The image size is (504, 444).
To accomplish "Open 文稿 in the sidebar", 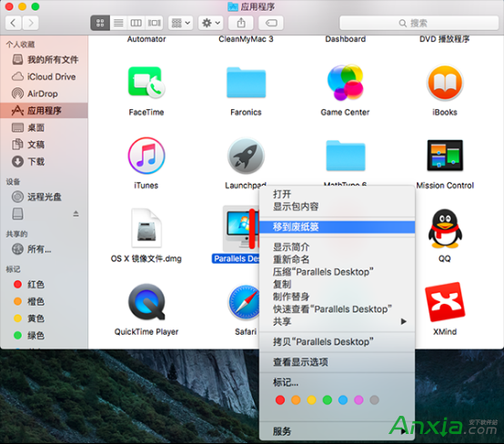I will (x=44, y=145).
